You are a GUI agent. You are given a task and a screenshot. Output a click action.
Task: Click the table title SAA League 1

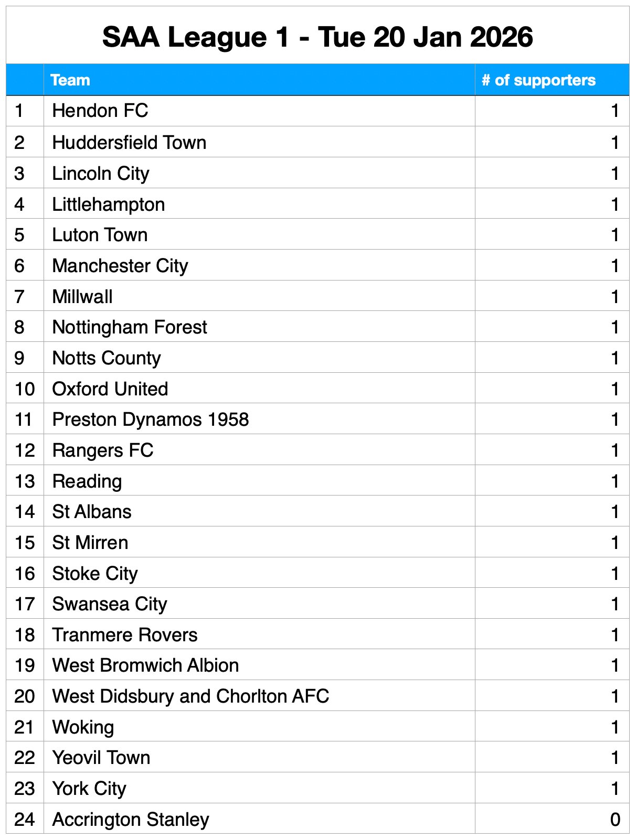point(317,37)
